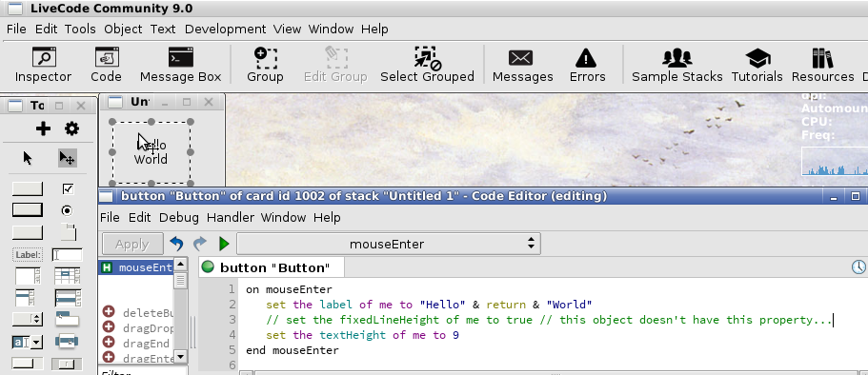Click the Hello World button on stack
Viewport: 868px width, 375px height.
[151, 152]
